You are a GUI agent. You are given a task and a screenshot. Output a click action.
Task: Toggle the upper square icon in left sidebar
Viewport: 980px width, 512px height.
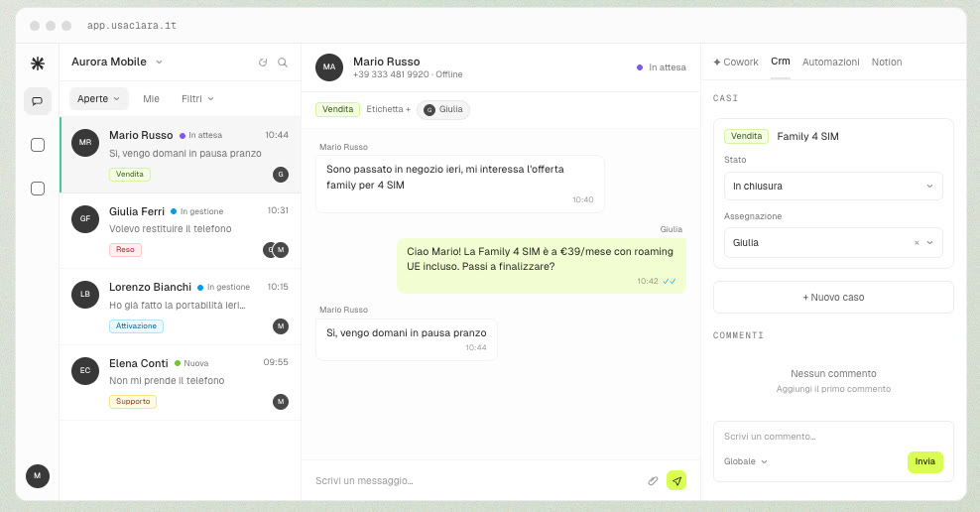38,145
